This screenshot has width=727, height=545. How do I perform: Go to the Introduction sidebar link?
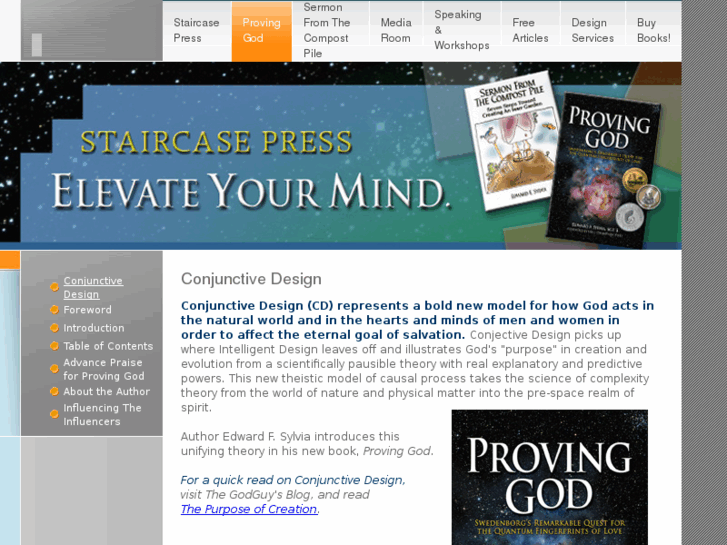(94, 328)
